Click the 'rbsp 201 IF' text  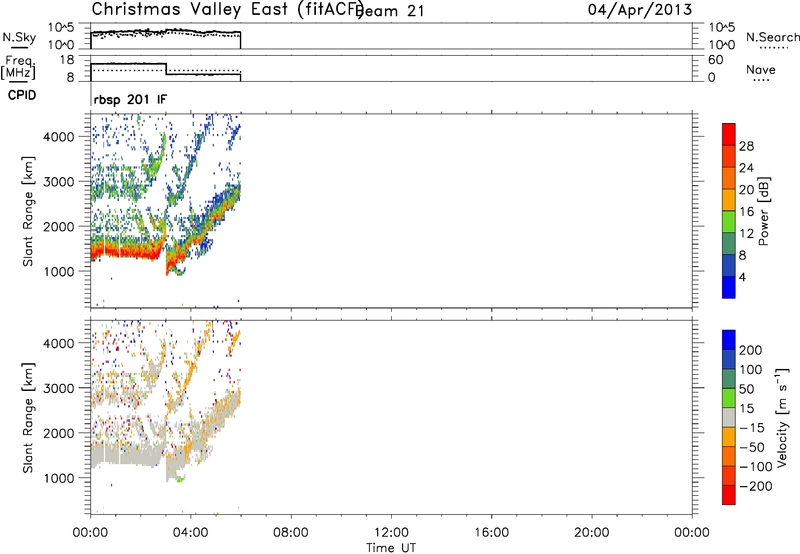point(130,99)
